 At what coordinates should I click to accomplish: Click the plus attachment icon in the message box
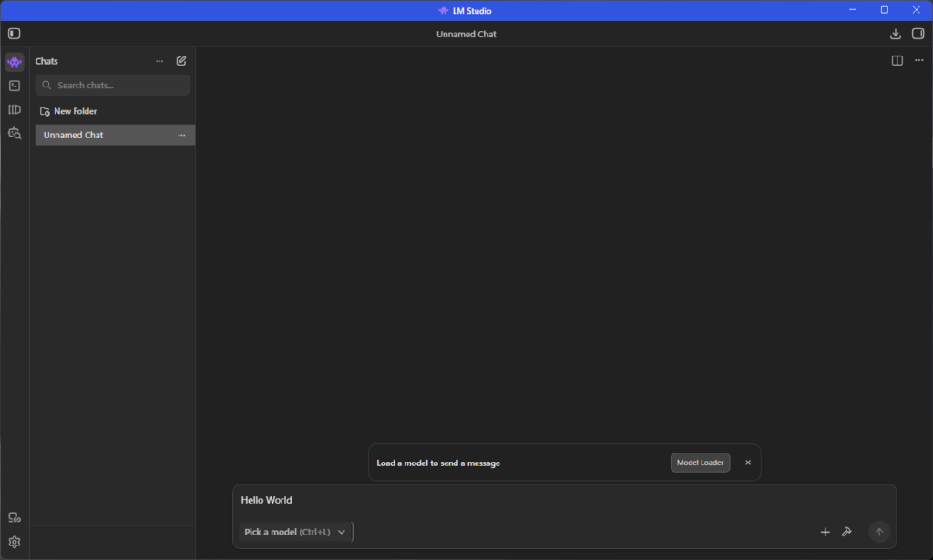click(x=825, y=532)
